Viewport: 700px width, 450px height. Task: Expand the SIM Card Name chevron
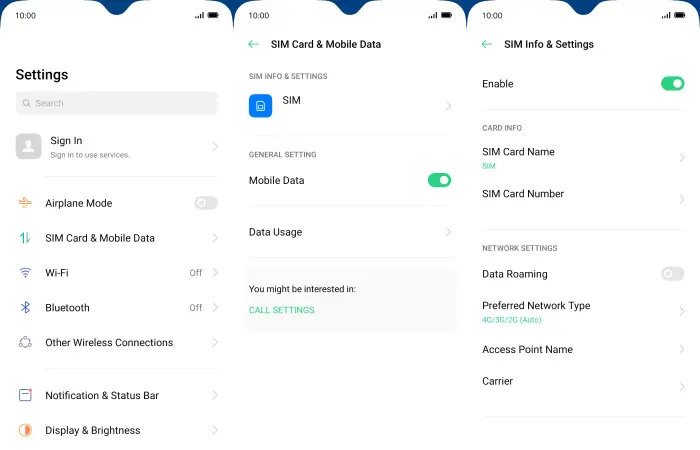(x=682, y=157)
